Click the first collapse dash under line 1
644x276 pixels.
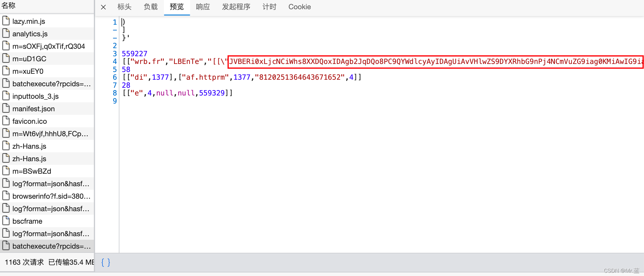click(x=115, y=30)
